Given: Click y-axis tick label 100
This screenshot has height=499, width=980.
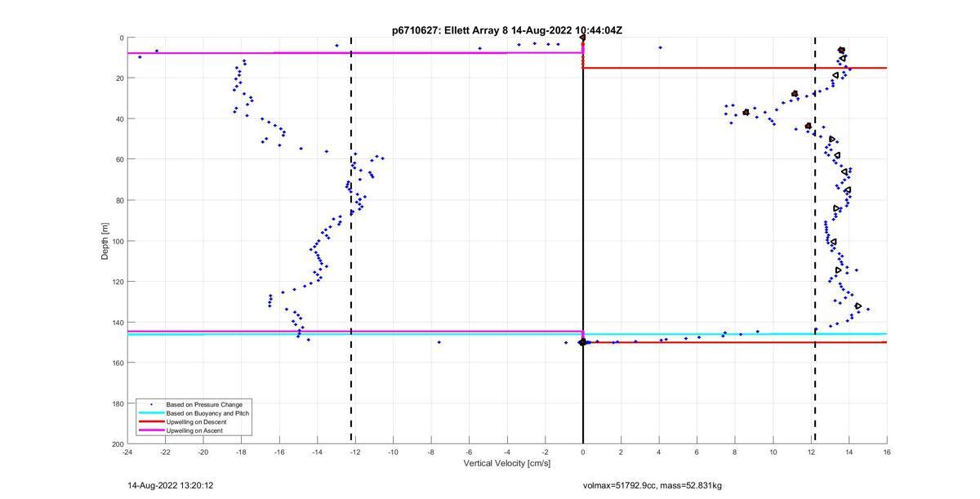Looking at the screenshot, I should coord(118,241).
